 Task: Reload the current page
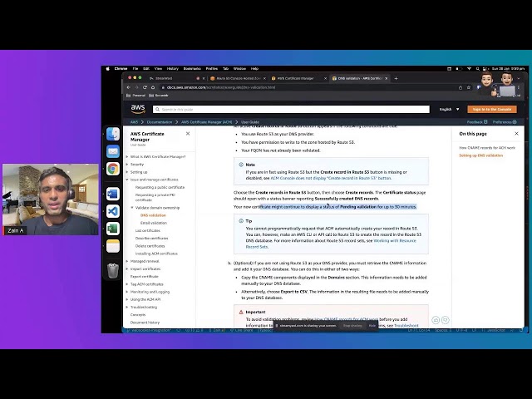pos(145,87)
